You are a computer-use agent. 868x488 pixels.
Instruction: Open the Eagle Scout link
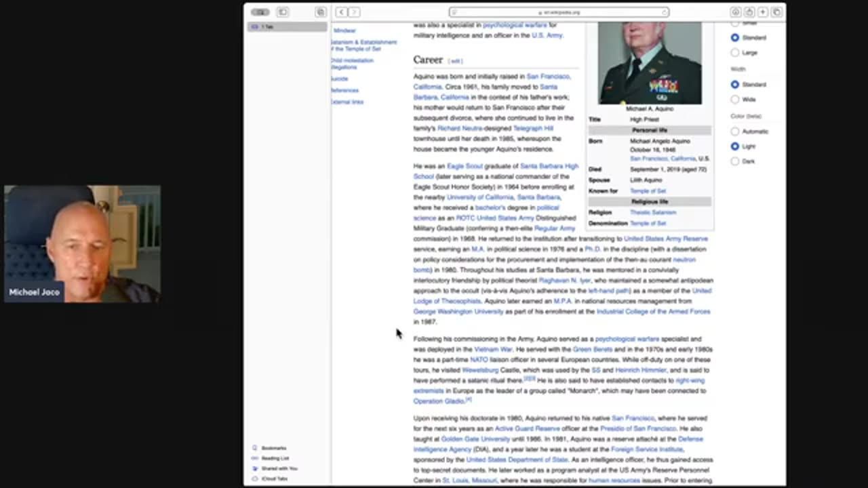465,166
